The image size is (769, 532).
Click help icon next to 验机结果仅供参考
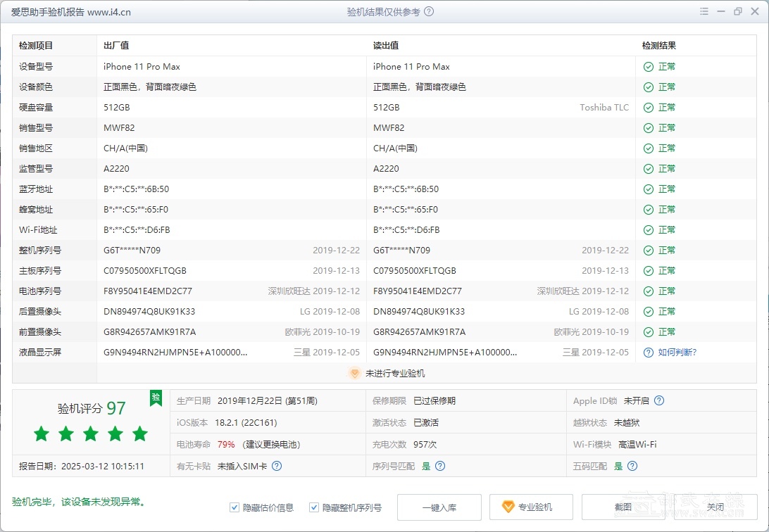429,11
